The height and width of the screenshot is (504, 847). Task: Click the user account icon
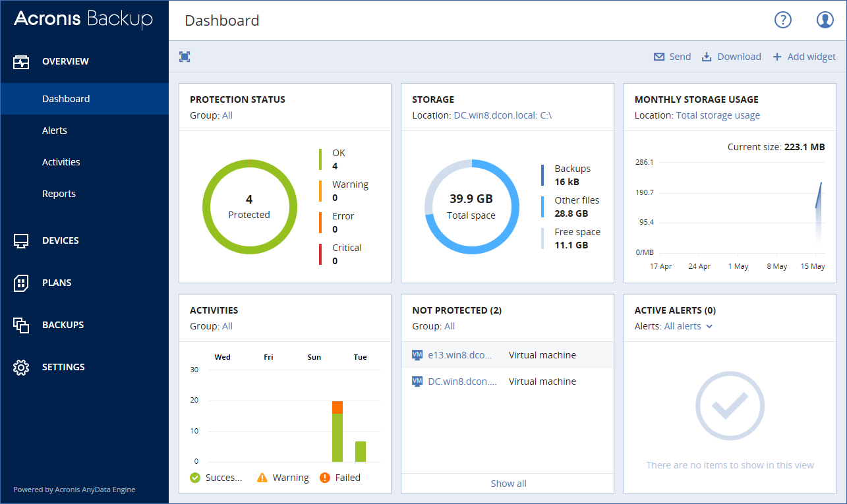click(x=825, y=19)
